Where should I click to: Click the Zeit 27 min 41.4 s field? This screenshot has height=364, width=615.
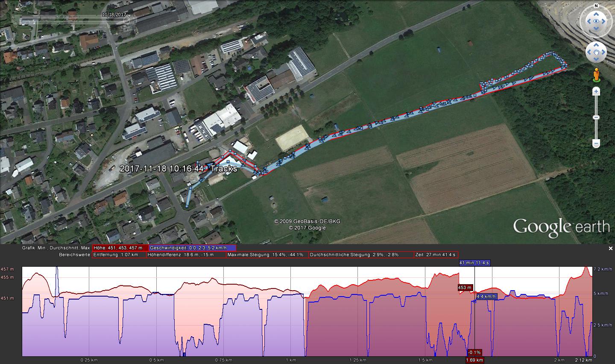435,255
